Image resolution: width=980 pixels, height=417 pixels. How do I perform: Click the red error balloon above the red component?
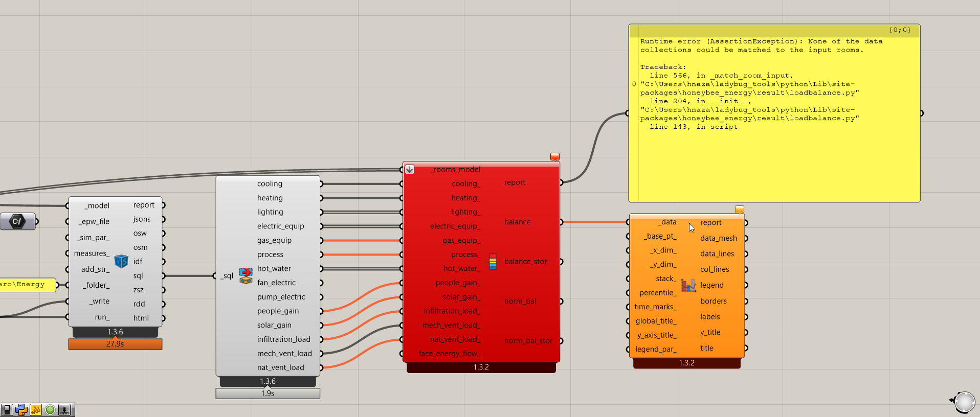[x=555, y=157]
